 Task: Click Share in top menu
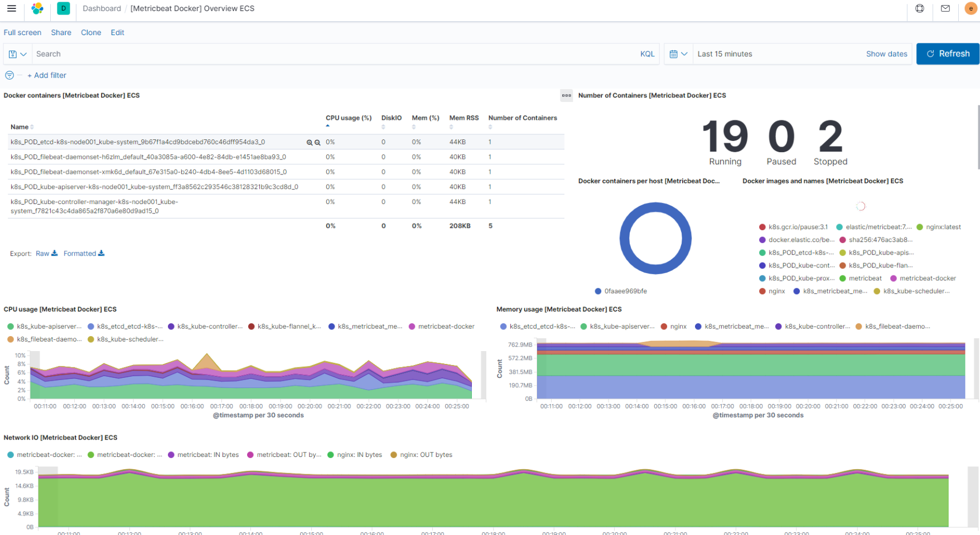61,32
